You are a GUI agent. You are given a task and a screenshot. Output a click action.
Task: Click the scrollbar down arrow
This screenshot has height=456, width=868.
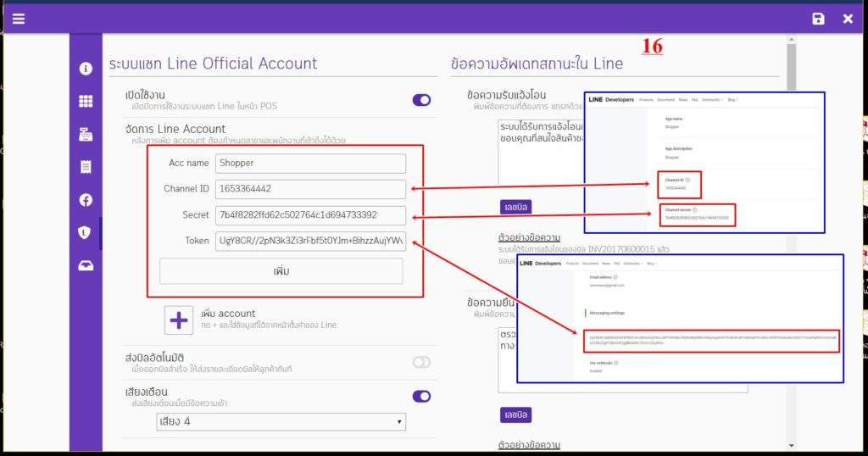pyautogui.click(x=791, y=446)
